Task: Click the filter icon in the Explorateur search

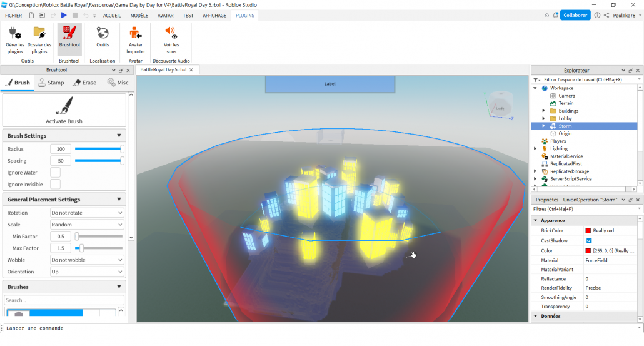Action: click(x=536, y=79)
